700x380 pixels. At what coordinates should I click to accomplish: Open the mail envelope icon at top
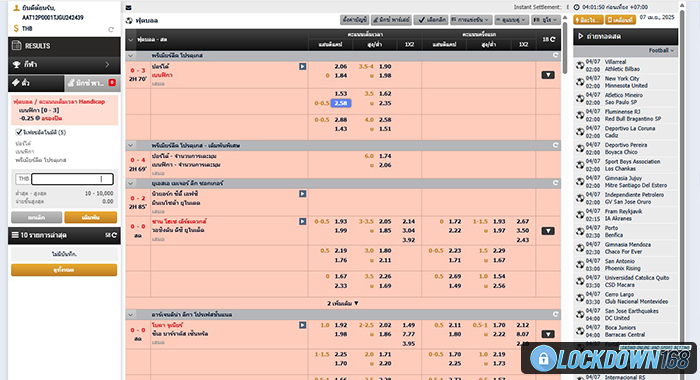[129, 8]
